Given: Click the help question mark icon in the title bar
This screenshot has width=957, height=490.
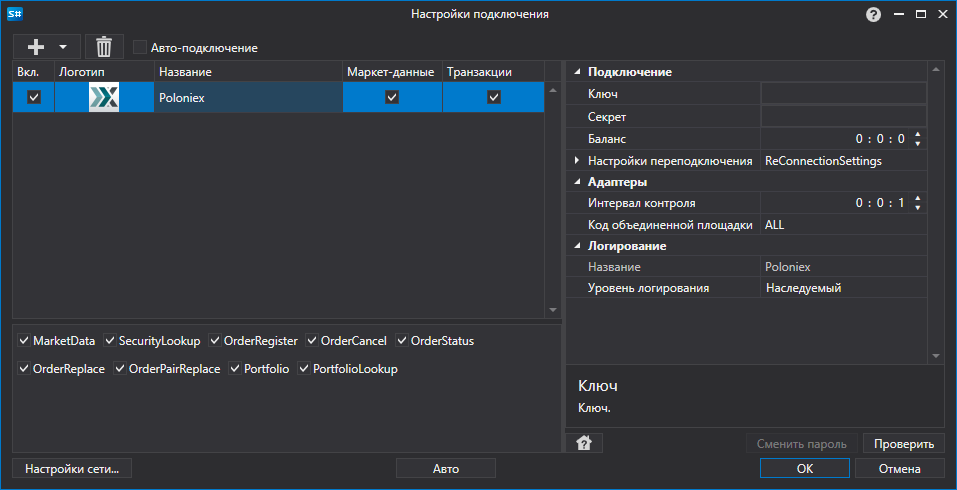Looking at the screenshot, I should coord(873,15).
